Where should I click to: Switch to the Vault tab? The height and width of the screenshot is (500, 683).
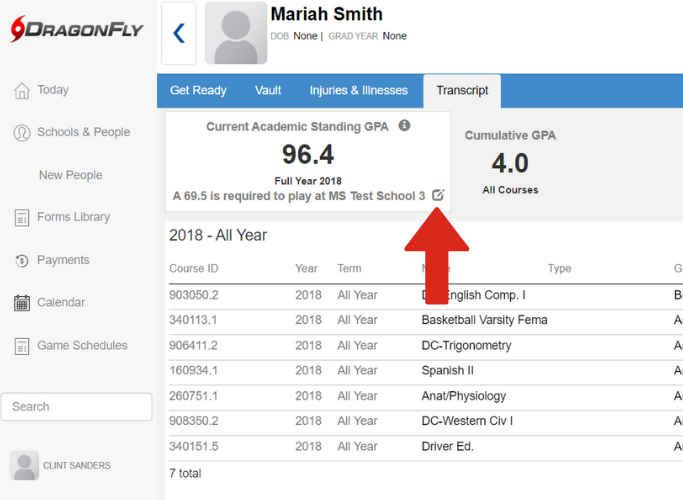click(x=268, y=91)
